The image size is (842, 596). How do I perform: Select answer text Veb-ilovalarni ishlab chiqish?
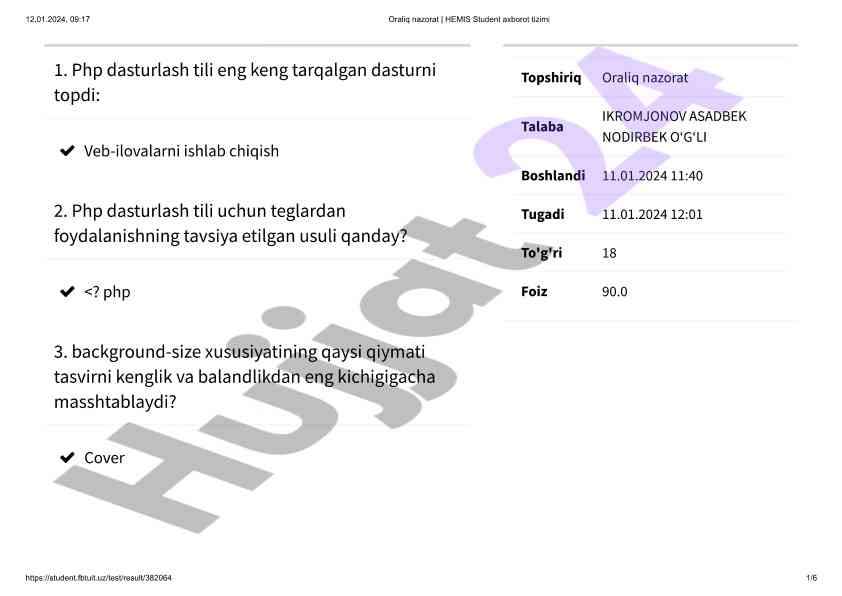point(181,151)
